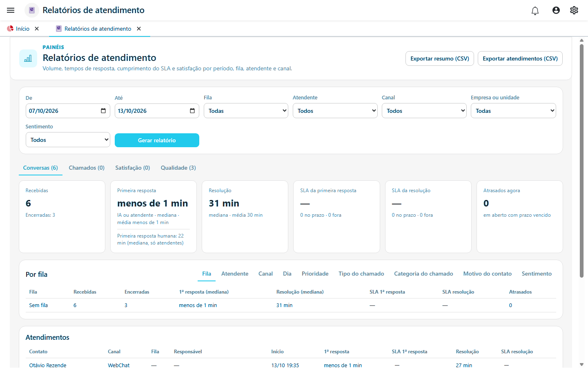The image size is (588, 368).
Task: Open the notifications bell
Action: tap(535, 10)
